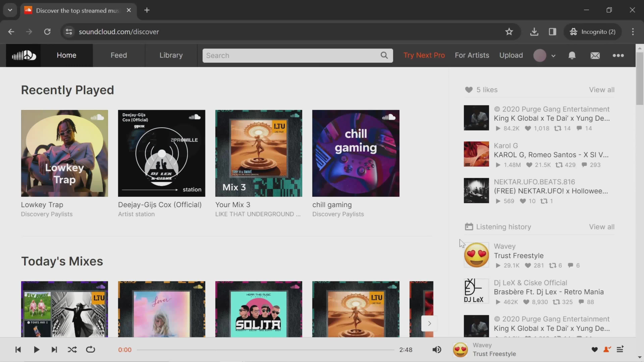The width and height of the screenshot is (644, 362).
Task: Click the skip back button
Action: 18,350
